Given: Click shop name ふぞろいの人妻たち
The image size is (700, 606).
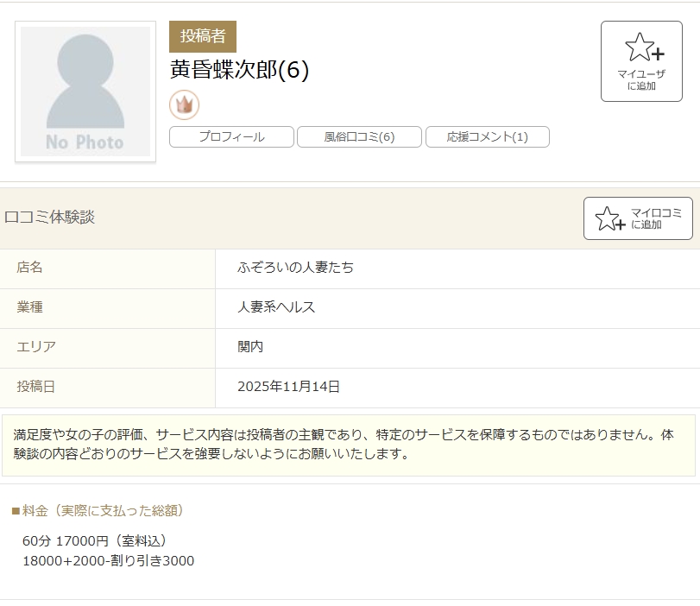Looking at the screenshot, I should [295, 268].
